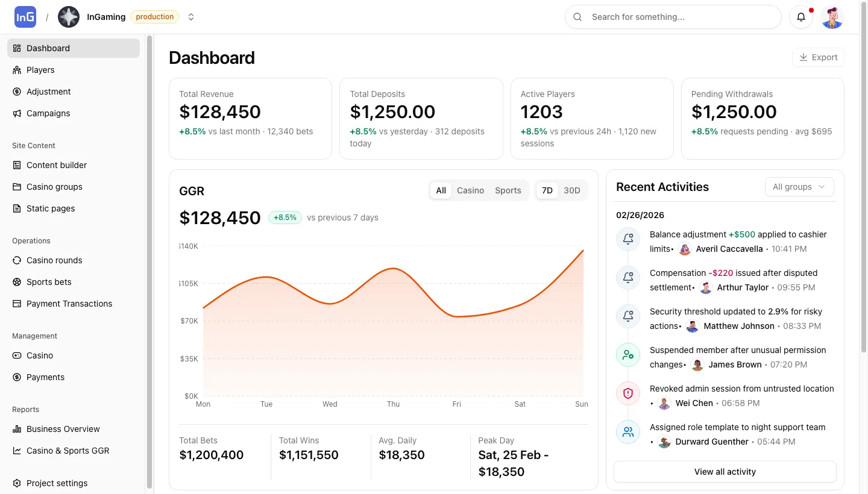Click the search field at the top
Image resolution: width=868 pixels, height=494 pixels.
coord(673,17)
